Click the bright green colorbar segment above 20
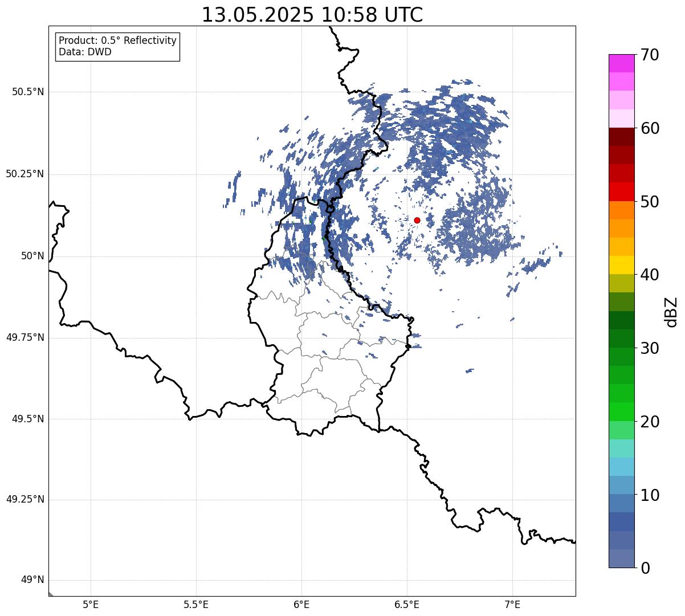685x616 pixels. pos(621,411)
